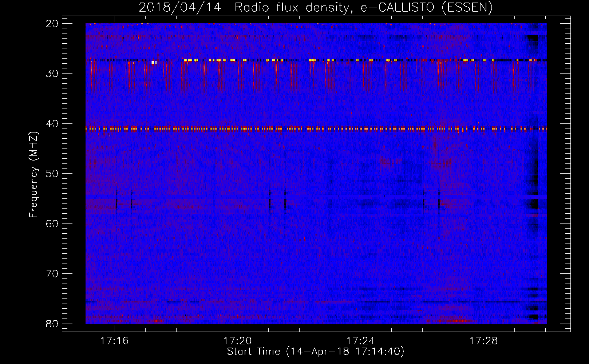Click the "Start Time (14-Apr-18 17:14:40)" axis label

click(x=316, y=352)
